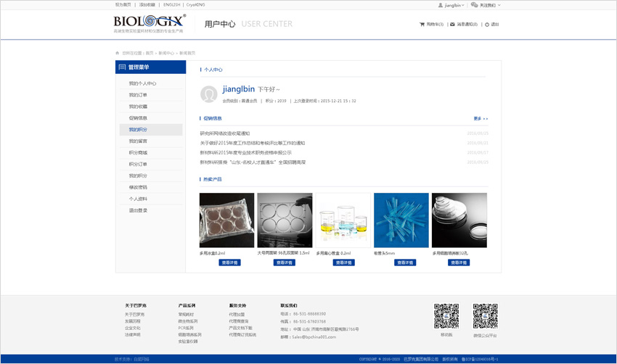Click 查看详情 under the blue pipette tips

404,262
